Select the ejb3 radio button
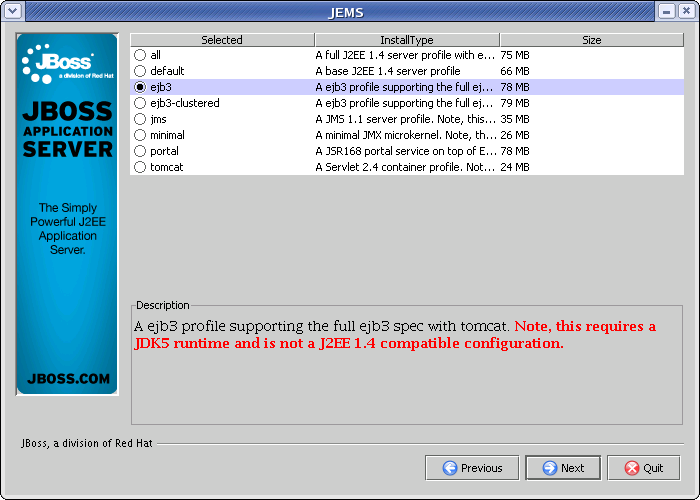Viewport: 700px width, 500px height. (x=140, y=87)
